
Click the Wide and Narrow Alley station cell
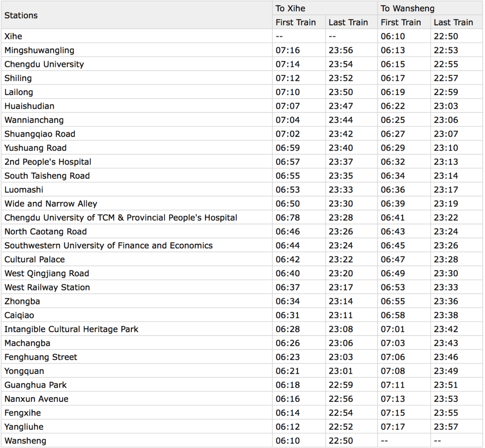(51, 203)
